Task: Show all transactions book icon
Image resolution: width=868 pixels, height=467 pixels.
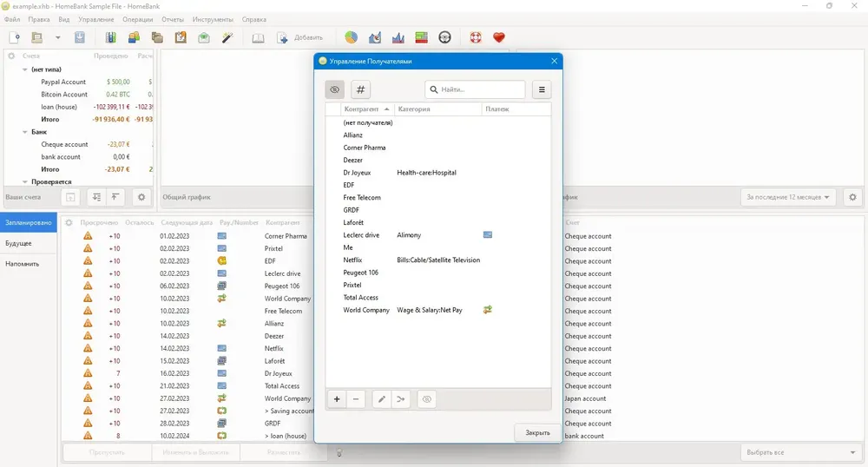Action: click(259, 37)
